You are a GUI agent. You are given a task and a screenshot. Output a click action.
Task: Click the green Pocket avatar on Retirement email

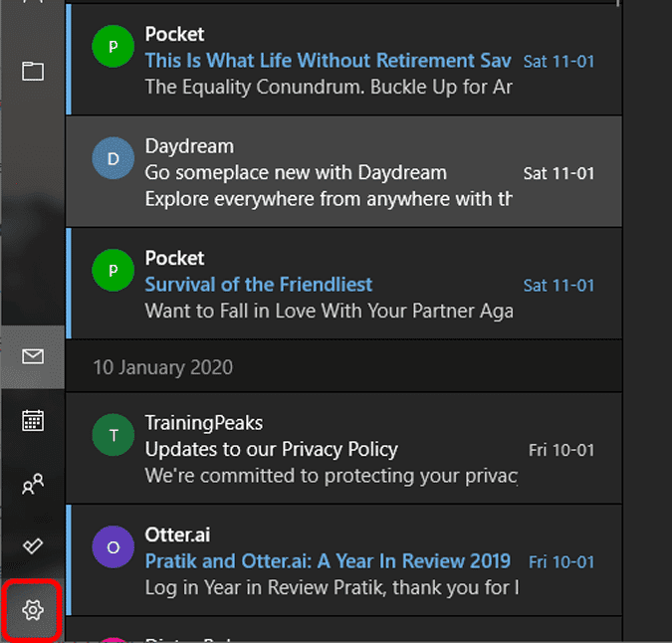pyautogui.click(x=112, y=47)
